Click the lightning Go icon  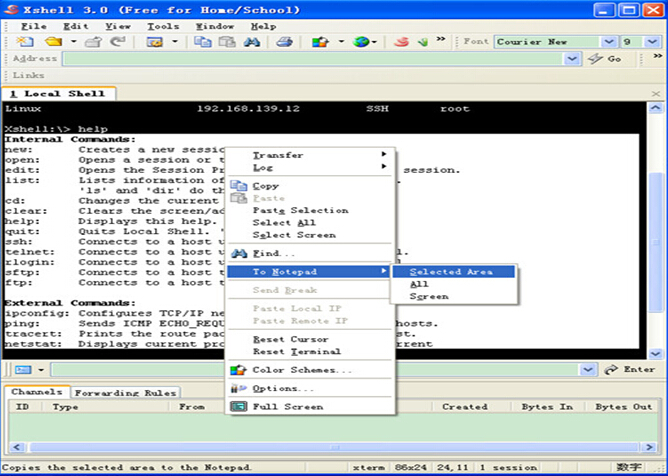[596, 58]
